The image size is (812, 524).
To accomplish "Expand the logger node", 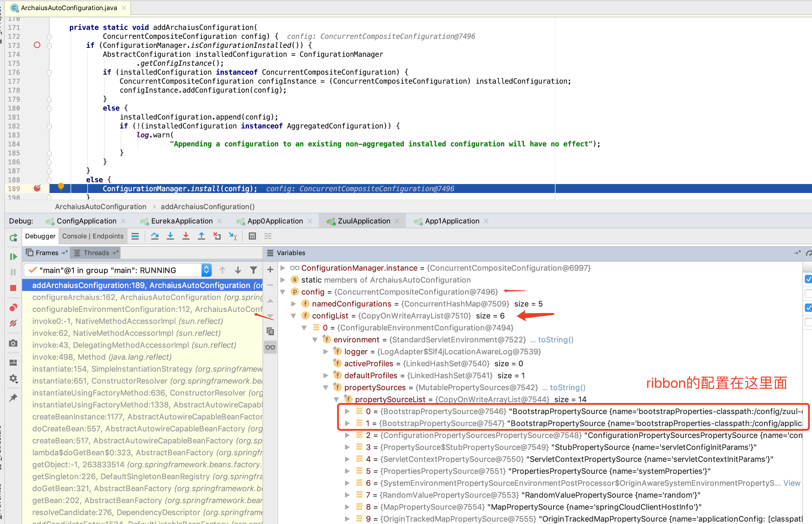I will [326, 352].
